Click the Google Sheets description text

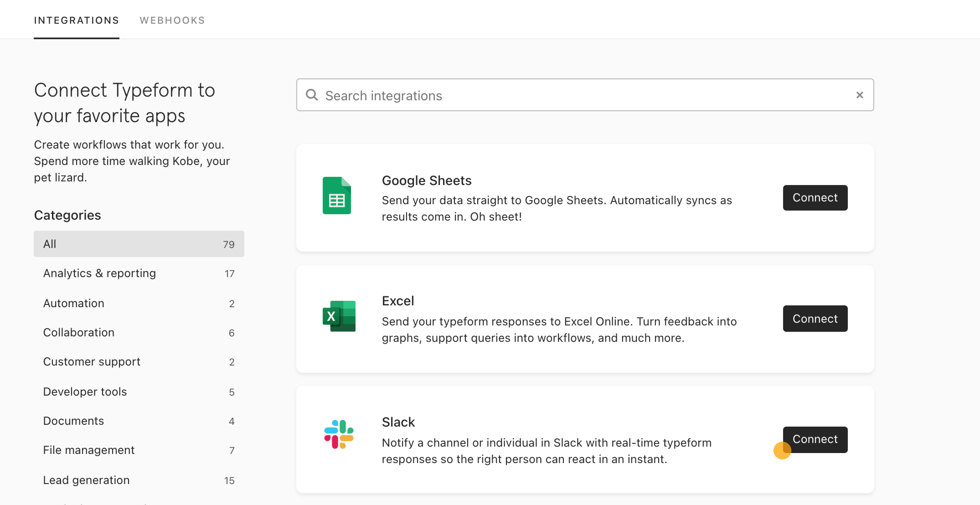(557, 208)
